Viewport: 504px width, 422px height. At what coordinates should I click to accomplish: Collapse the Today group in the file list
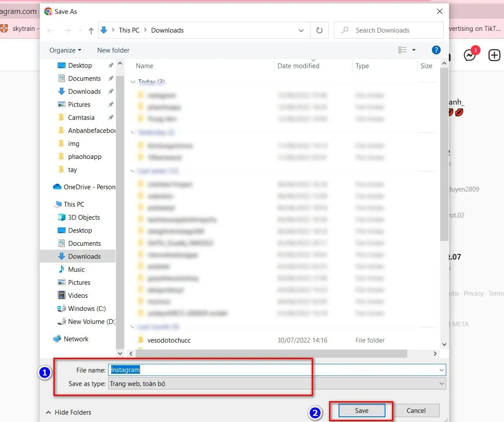click(132, 82)
